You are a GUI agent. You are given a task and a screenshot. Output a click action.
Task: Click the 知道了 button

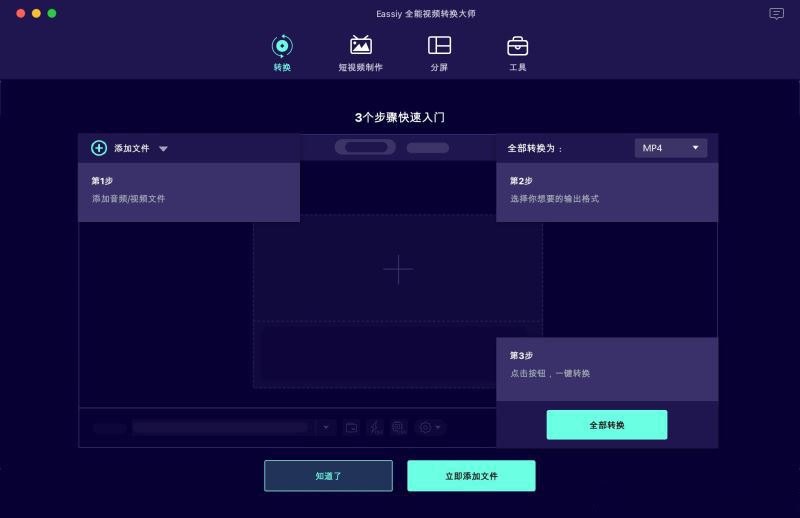tap(328, 476)
